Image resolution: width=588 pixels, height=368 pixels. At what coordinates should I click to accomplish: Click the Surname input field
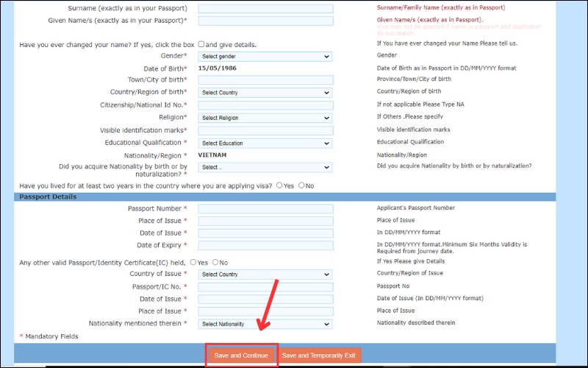(265, 9)
